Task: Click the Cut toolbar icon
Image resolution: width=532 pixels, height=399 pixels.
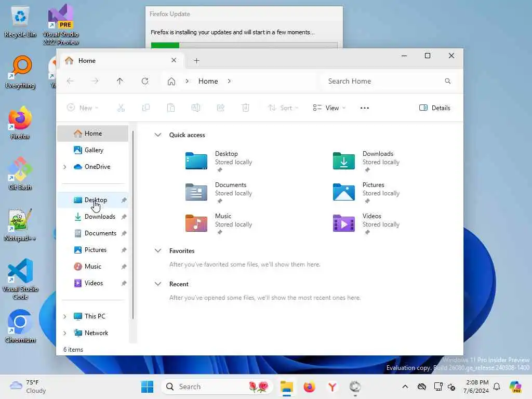Action: coord(121,108)
